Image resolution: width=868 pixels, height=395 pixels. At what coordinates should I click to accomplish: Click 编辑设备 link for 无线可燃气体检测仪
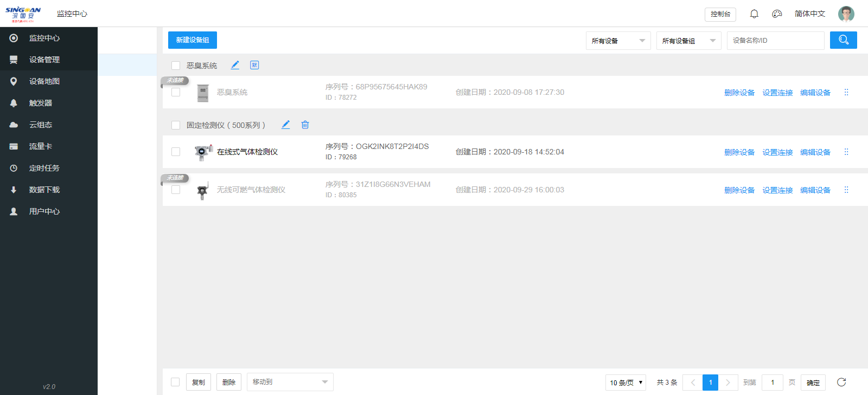click(815, 190)
